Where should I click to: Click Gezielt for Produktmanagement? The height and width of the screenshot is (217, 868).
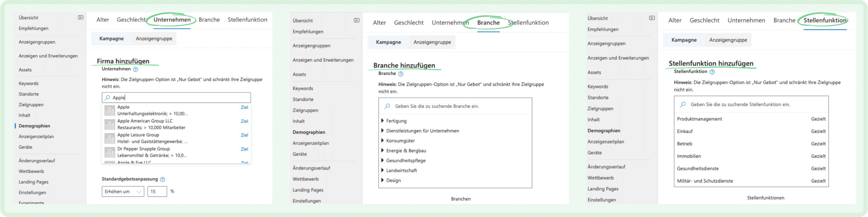[x=818, y=119]
